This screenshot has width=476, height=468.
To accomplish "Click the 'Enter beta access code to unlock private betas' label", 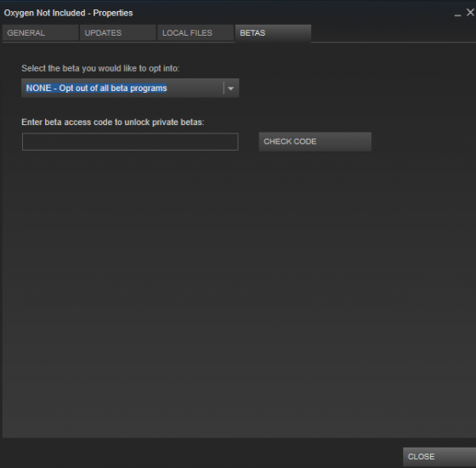I will tap(112, 123).
